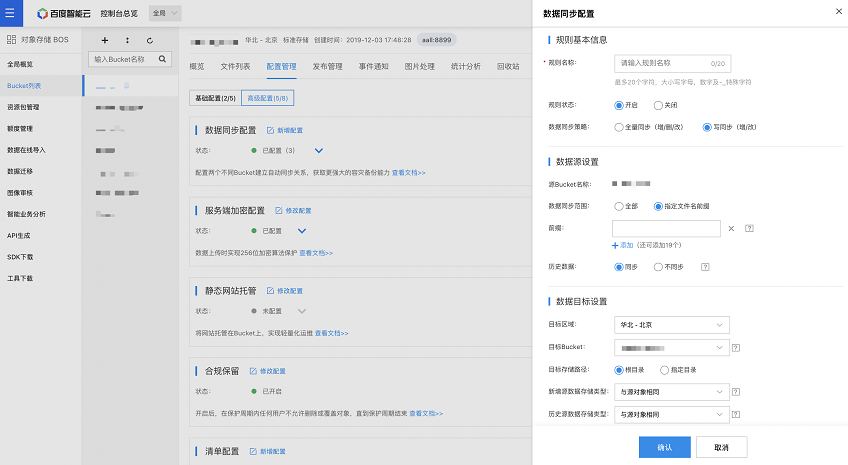Click the 添加 link to add prefix
Image resolution: width=848 pixels, height=465 pixels.
point(623,245)
